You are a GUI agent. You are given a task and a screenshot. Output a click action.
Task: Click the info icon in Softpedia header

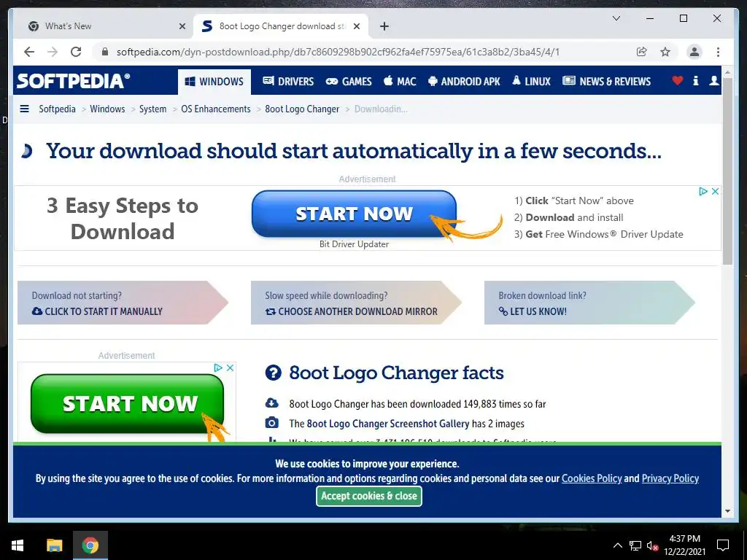(x=695, y=81)
